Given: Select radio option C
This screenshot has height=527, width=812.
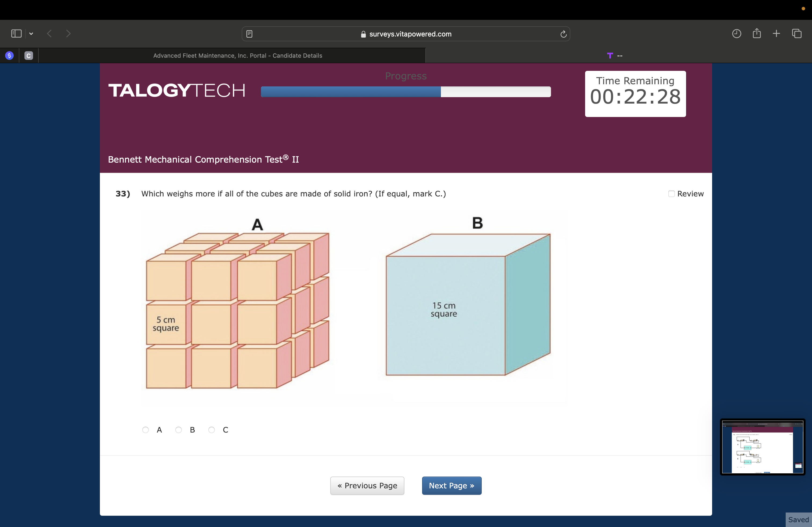Looking at the screenshot, I should [212, 430].
